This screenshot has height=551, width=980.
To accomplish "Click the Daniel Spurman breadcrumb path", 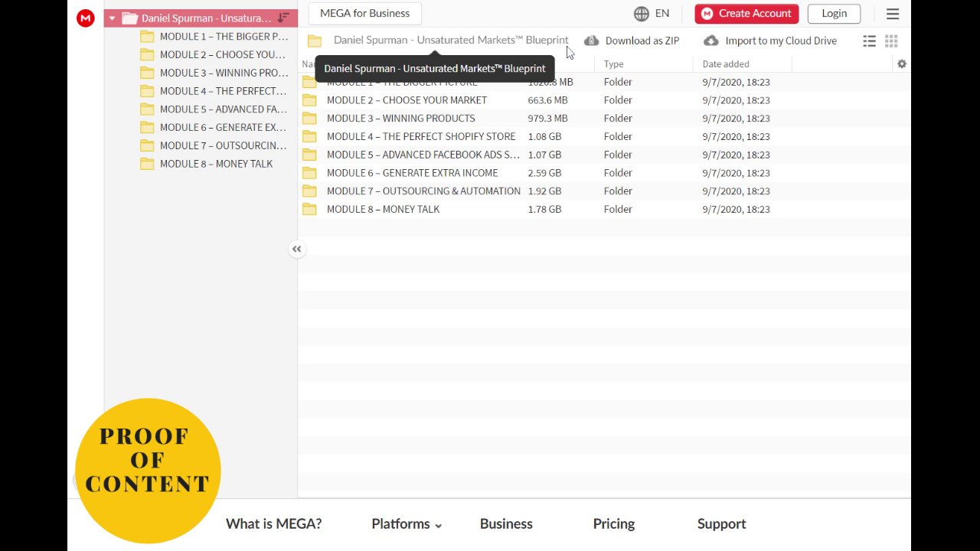I will [x=451, y=41].
